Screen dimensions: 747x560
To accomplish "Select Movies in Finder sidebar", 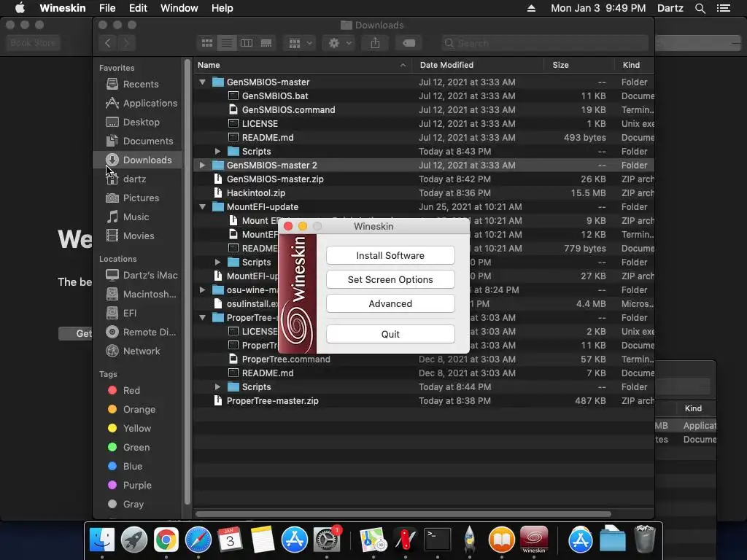I will 137,236.
